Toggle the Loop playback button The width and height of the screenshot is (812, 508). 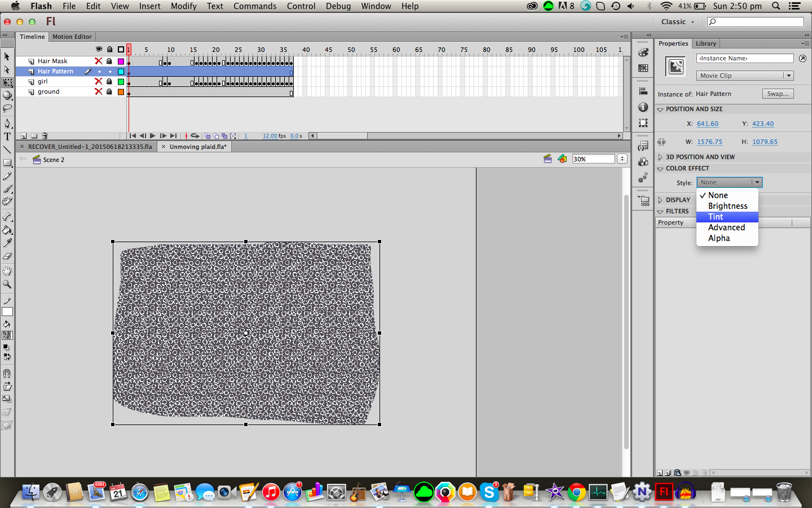(x=195, y=136)
